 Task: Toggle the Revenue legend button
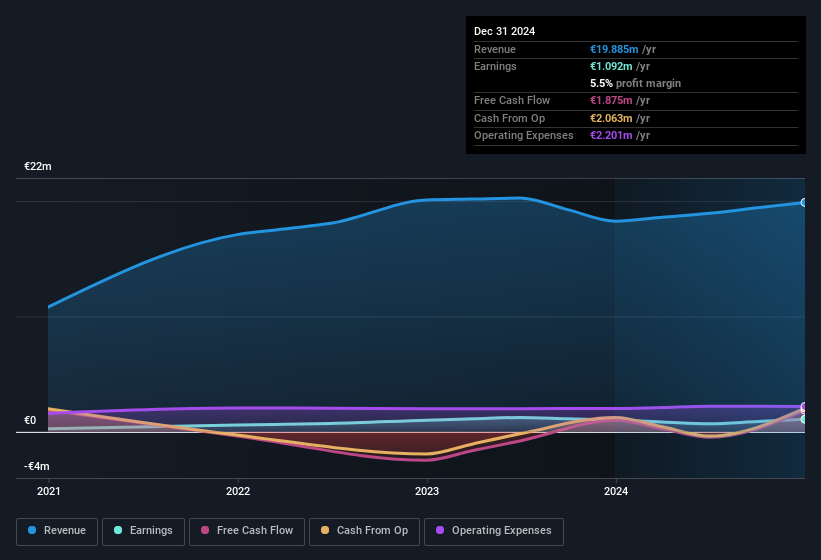(x=57, y=532)
